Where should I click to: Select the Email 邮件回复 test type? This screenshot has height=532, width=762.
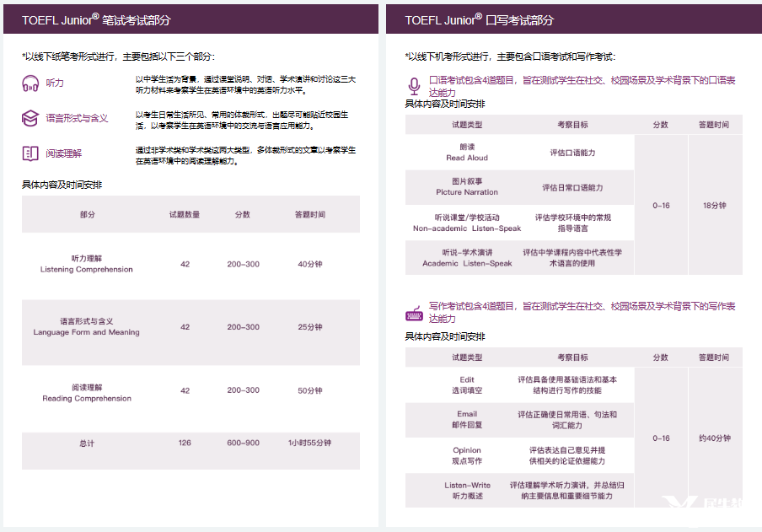point(467,419)
